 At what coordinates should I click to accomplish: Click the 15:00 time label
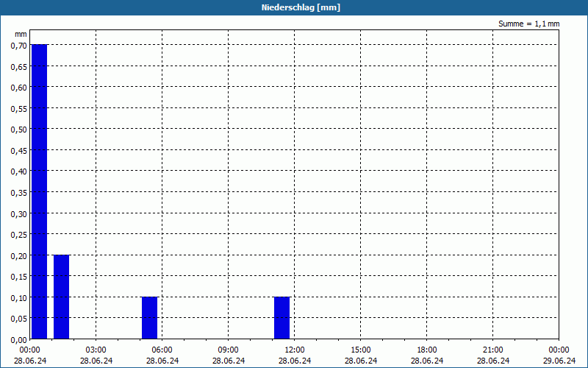coord(361,350)
